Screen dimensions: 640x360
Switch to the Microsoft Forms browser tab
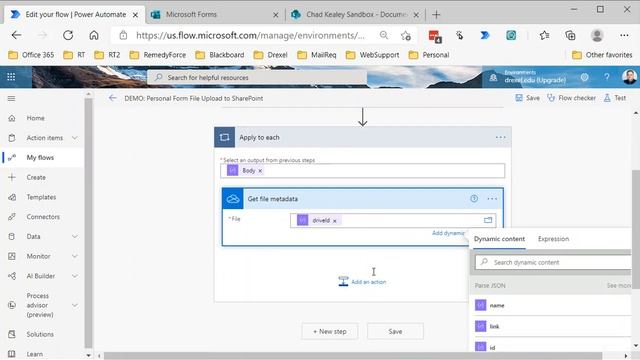coord(214,14)
